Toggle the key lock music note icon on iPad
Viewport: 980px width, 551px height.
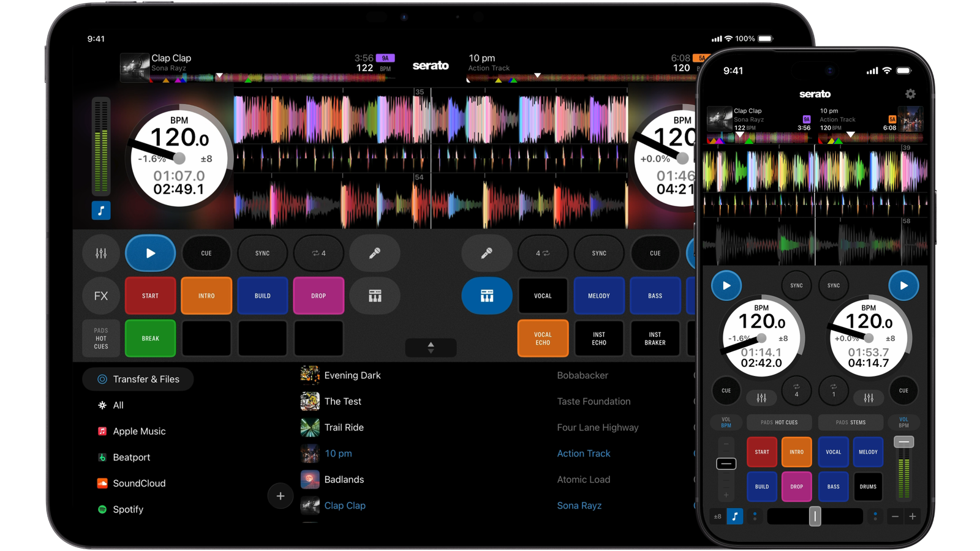click(101, 211)
